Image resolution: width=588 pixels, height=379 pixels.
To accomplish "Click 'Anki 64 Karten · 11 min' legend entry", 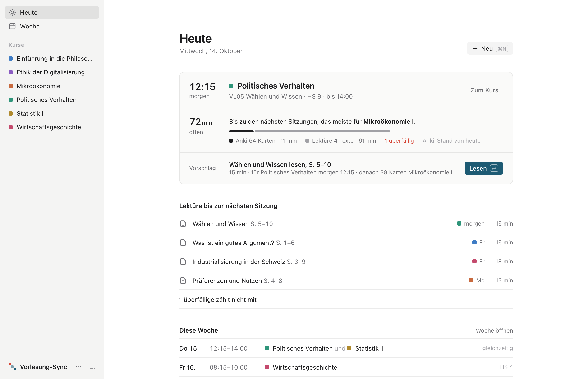I will (x=263, y=140).
